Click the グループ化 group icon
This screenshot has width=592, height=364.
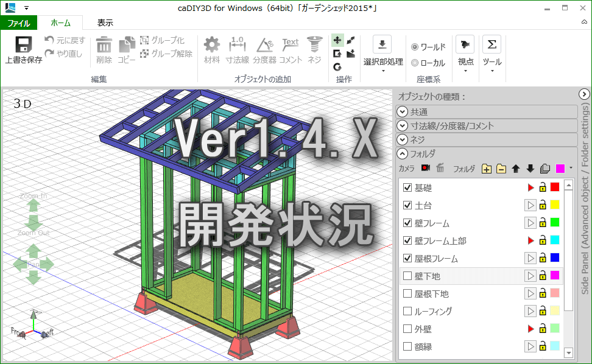click(144, 40)
